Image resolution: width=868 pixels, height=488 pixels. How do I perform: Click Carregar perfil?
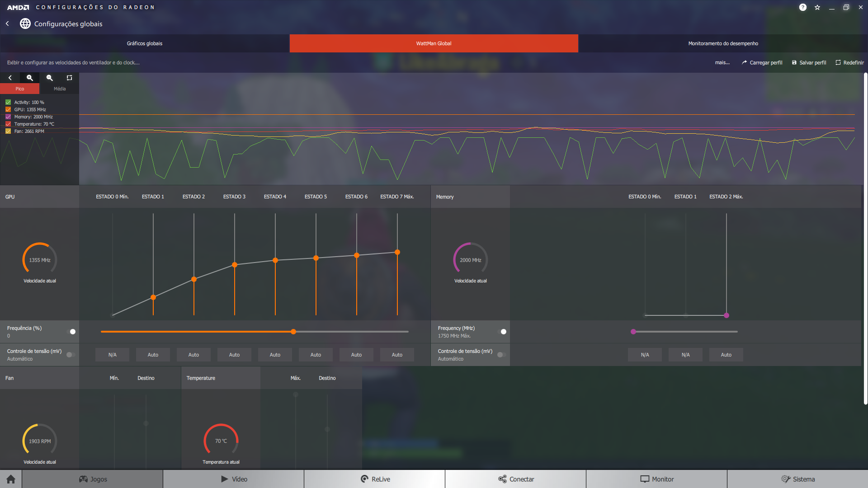(x=762, y=63)
